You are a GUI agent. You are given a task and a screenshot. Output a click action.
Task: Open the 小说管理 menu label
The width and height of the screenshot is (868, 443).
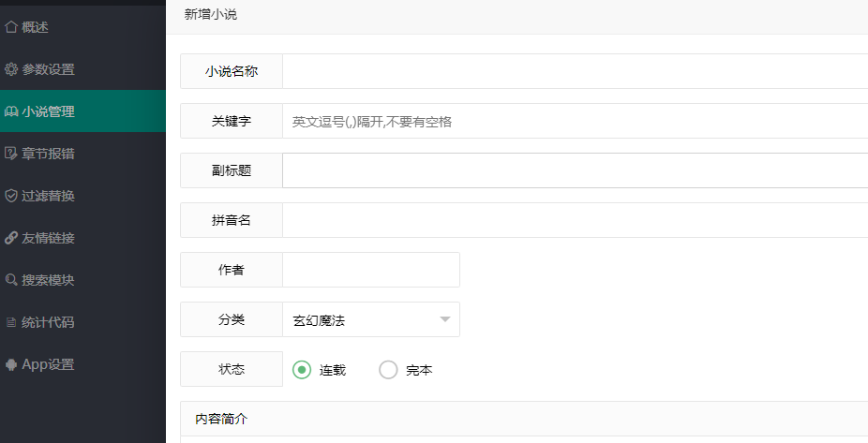click(x=49, y=111)
